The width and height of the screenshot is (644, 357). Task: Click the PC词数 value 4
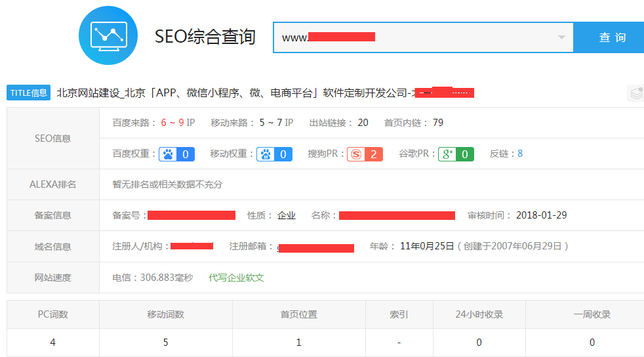coord(52,342)
